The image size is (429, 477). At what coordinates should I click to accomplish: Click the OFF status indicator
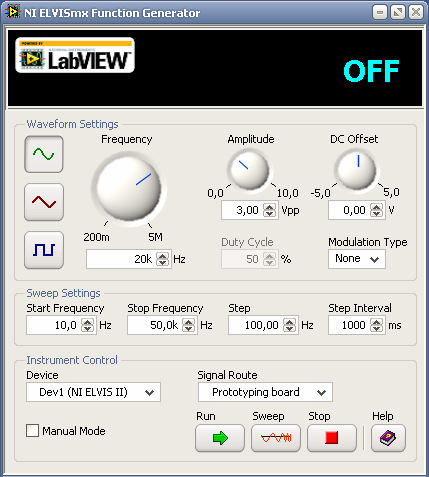click(371, 71)
